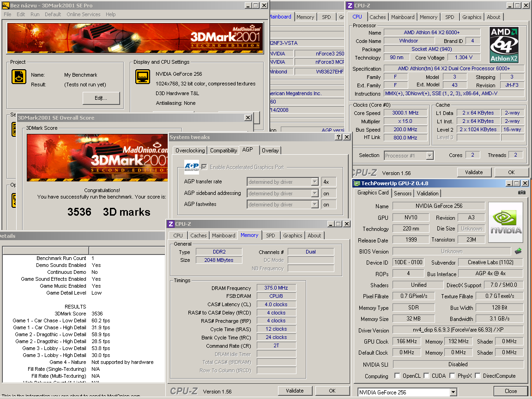The height and width of the screenshot is (399, 532).
Task: Open the SPD tab in CPU-Z Memory window
Action: (x=271, y=236)
